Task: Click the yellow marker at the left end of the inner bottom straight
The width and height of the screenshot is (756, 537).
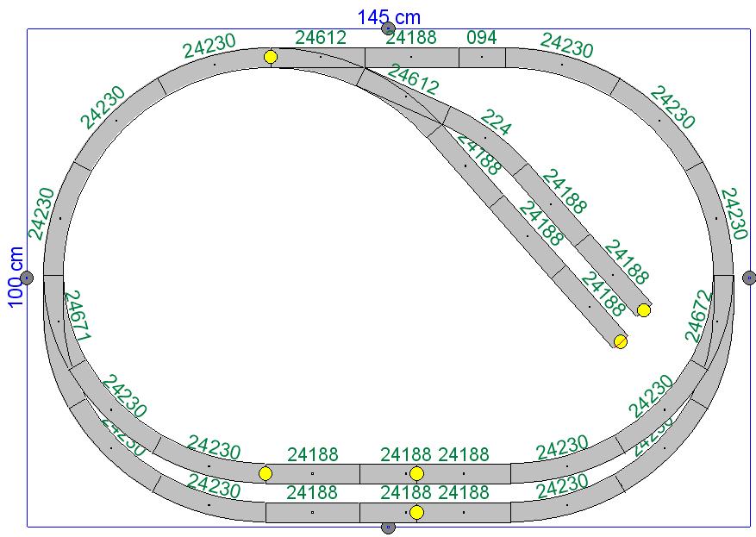Action: tap(266, 473)
